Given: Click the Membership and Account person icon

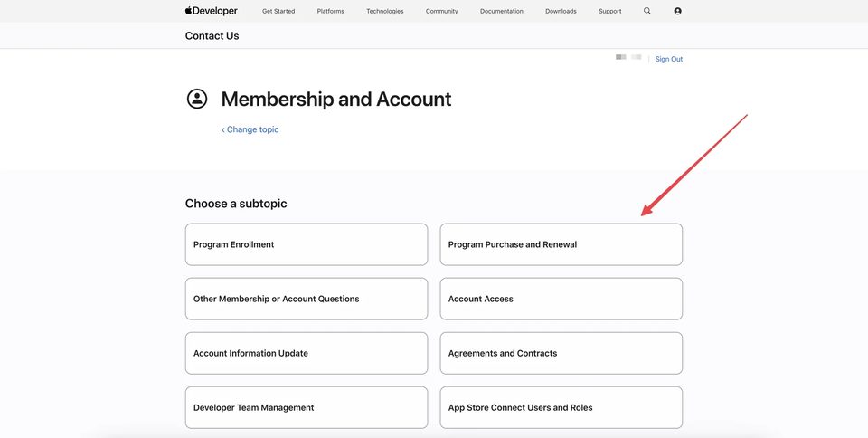Looking at the screenshot, I should [196, 100].
